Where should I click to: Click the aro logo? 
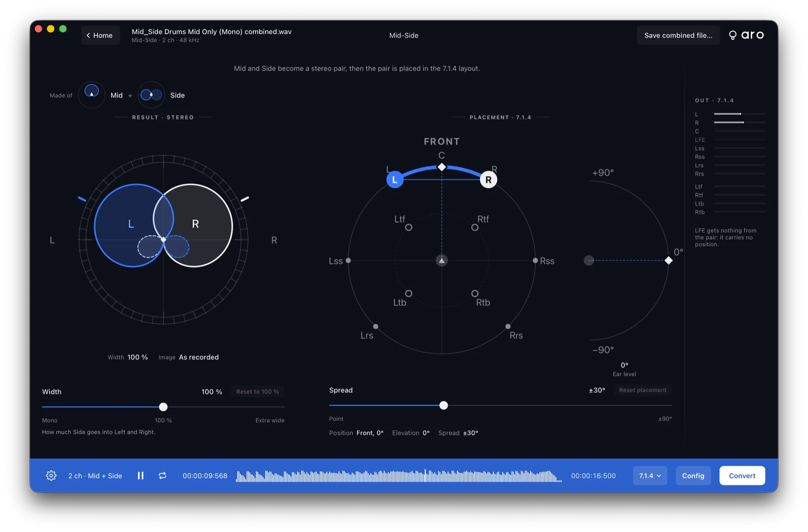pyautogui.click(x=747, y=35)
